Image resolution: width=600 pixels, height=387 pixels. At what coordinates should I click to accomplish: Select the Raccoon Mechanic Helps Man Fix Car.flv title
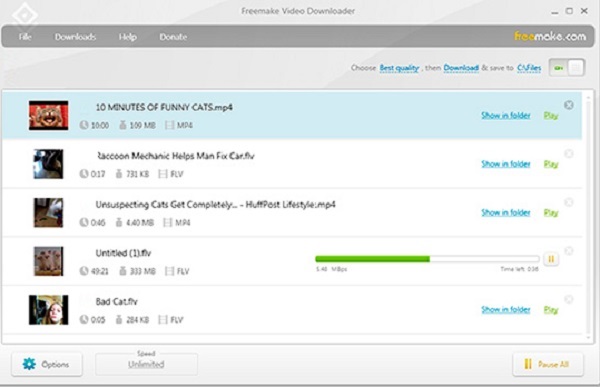[175, 156]
